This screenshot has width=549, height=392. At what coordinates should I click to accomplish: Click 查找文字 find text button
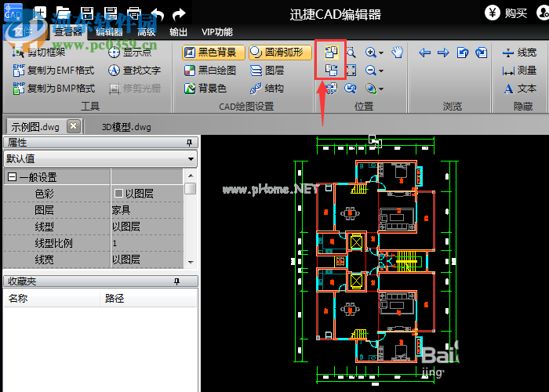coord(134,71)
